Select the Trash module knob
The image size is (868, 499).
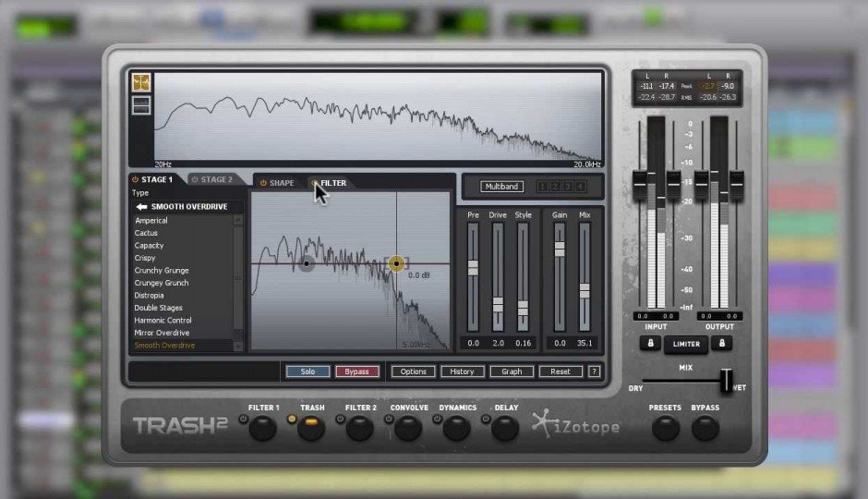(311, 429)
